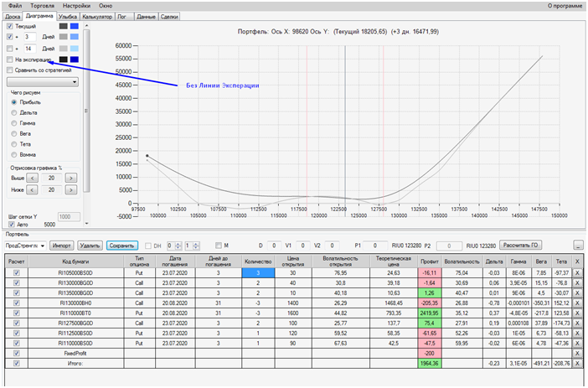
Task: Enable the plus 14 days line checkbox
Action: [x=10, y=49]
